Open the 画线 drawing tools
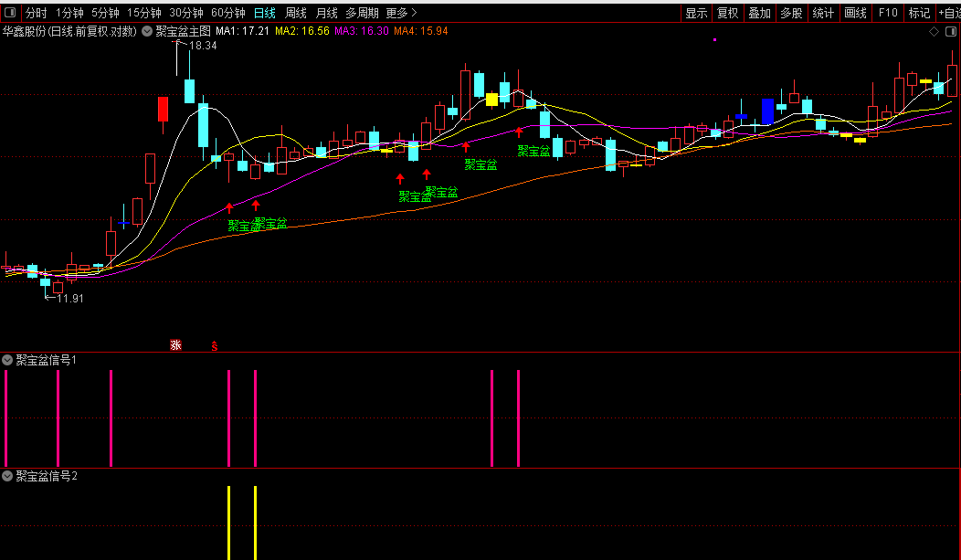 856,13
